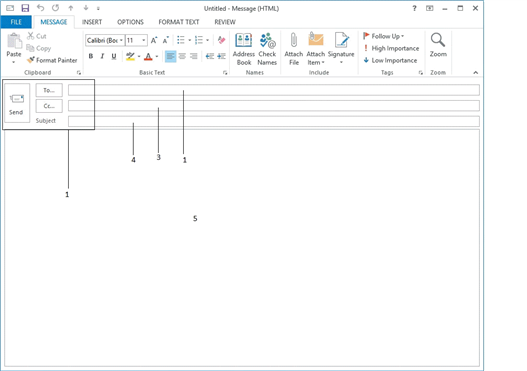Go to next item arrow

coord(86,8)
